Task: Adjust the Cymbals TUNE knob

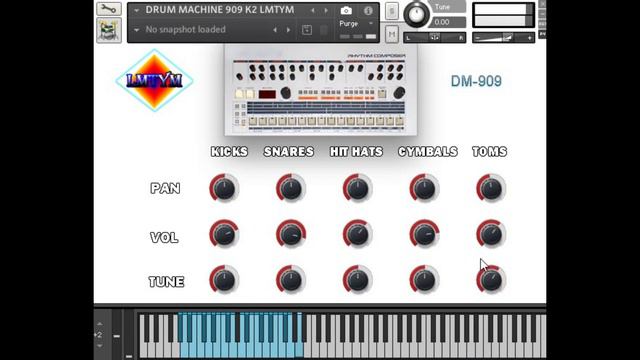Action: 424,280
